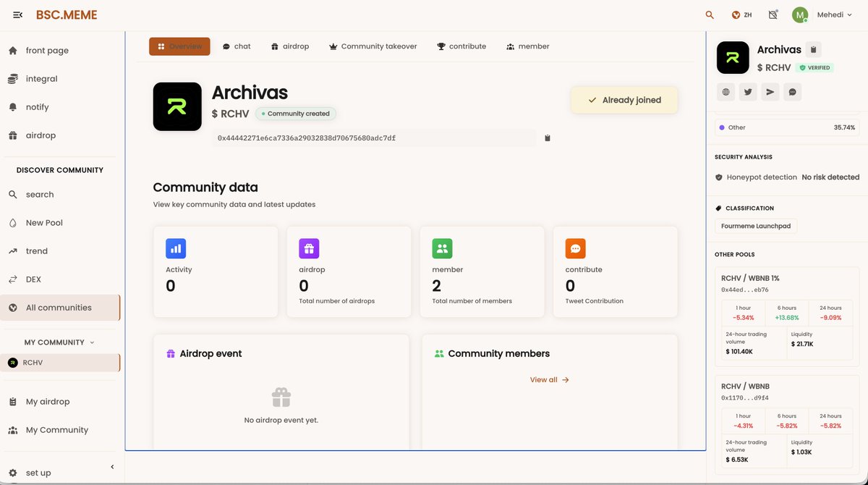Click the Fourmeme Launchpad tag
This screenshot has width=868, height=485.
pos(756,226)
